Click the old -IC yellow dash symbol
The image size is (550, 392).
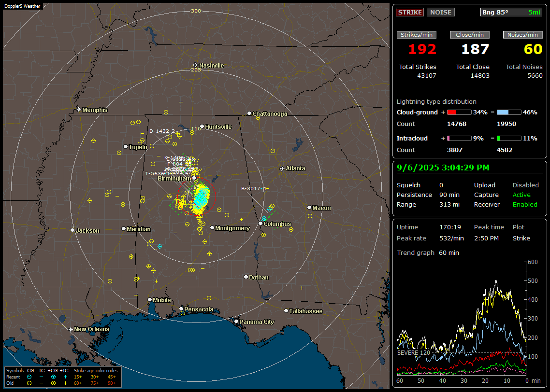click(x=42, y=383)
